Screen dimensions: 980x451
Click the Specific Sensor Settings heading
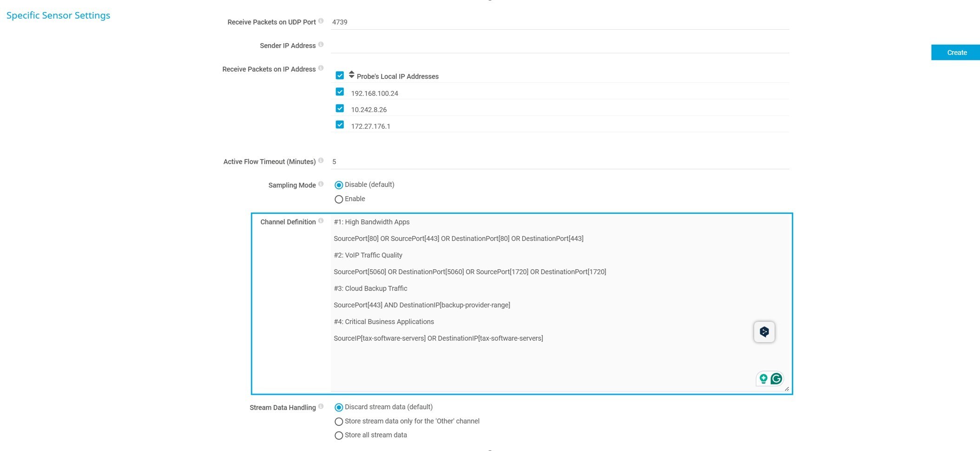click(x=58, y=15)
